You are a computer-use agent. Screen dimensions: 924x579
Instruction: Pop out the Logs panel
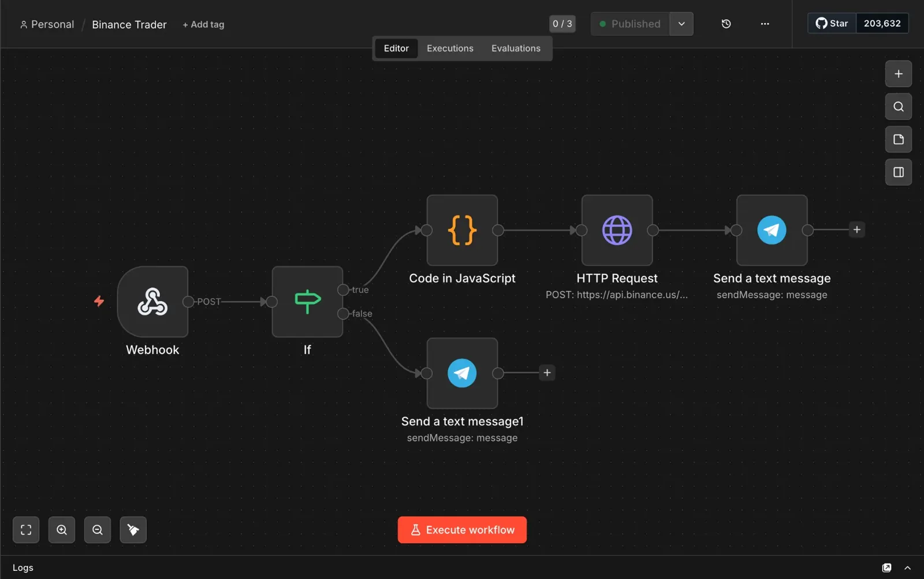tap(886, 567)
